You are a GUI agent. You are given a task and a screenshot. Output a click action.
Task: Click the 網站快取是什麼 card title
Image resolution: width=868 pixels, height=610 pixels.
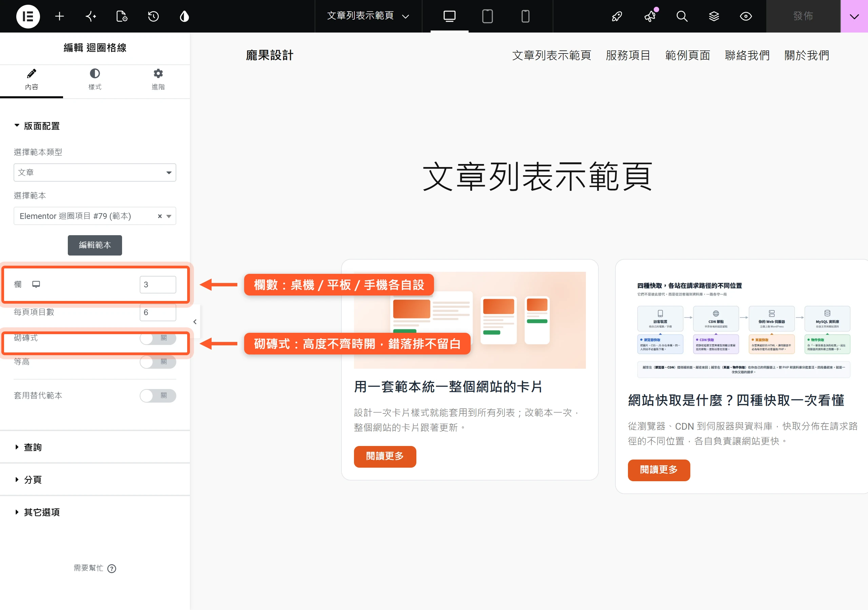[x=736, y=400]
